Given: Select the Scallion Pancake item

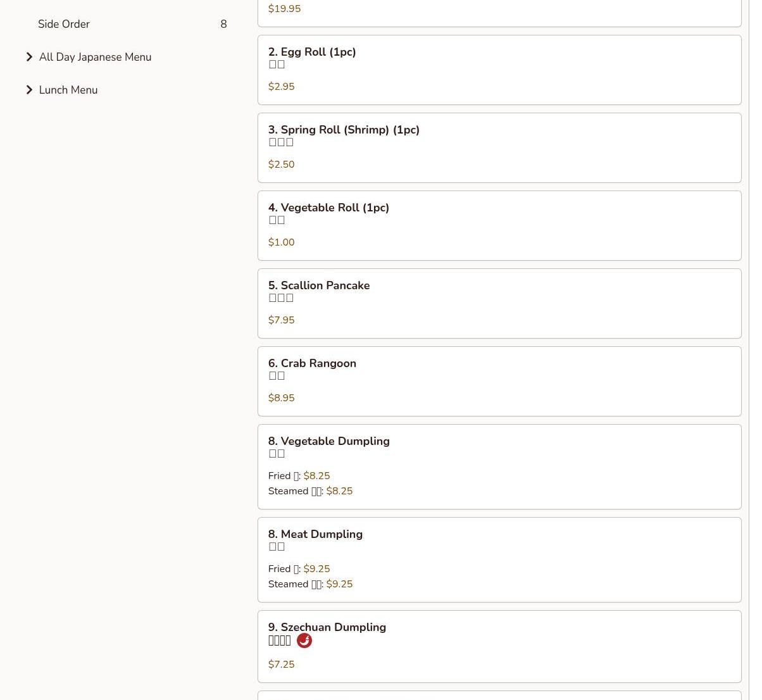Looking at the screenshot, I should [x=319, y=285].
